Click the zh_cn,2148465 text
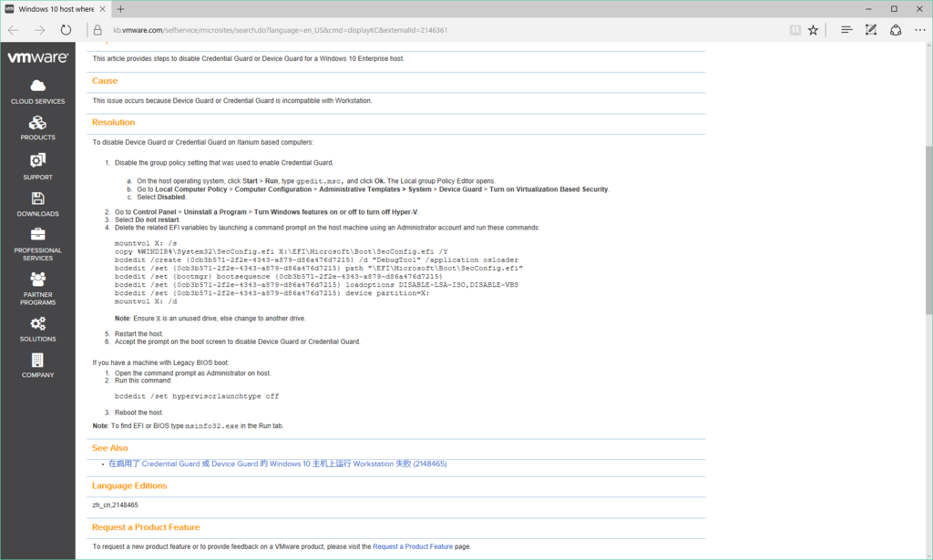Screen dimensions: 933x560 coord(115,505)
